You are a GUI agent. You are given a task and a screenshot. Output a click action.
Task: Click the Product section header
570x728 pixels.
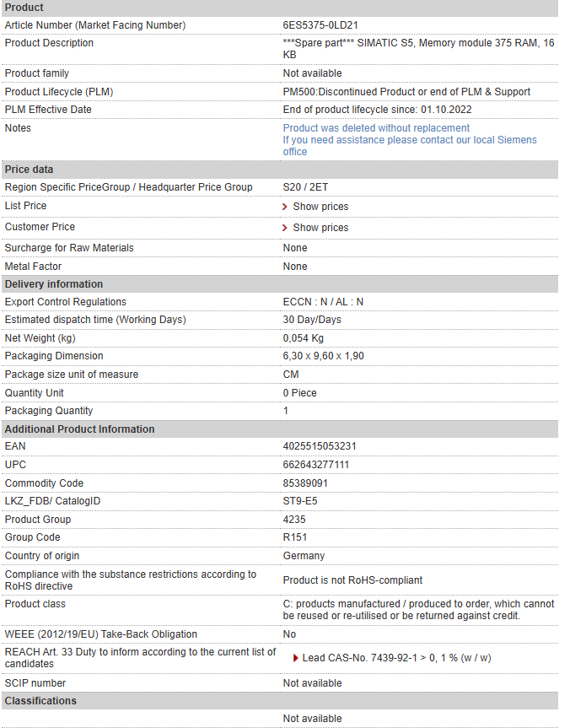click(x=280, y=8)
